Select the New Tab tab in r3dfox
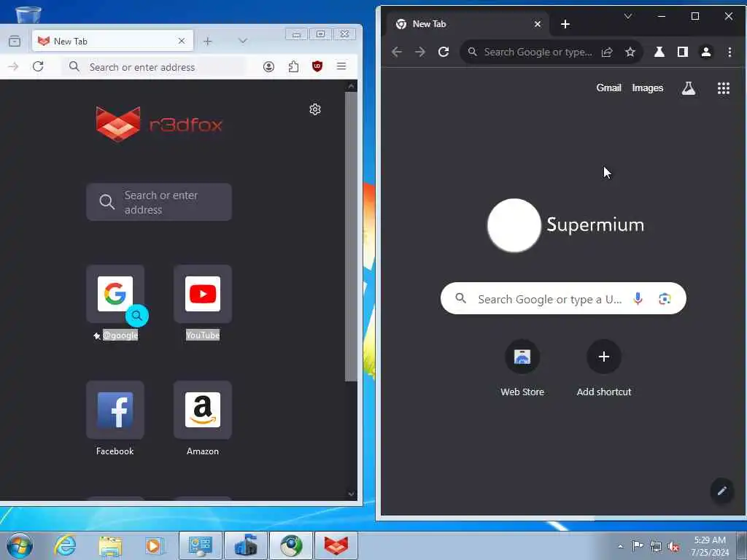 pos(112,41)
